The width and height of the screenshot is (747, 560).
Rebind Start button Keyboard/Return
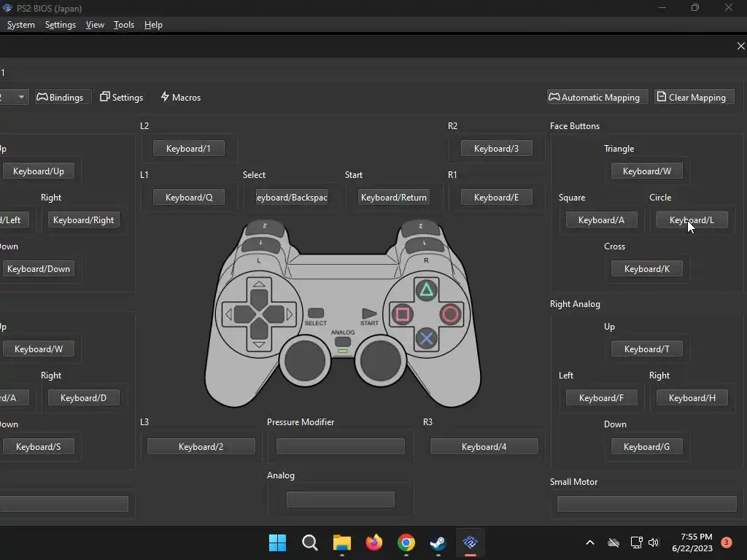393,197
